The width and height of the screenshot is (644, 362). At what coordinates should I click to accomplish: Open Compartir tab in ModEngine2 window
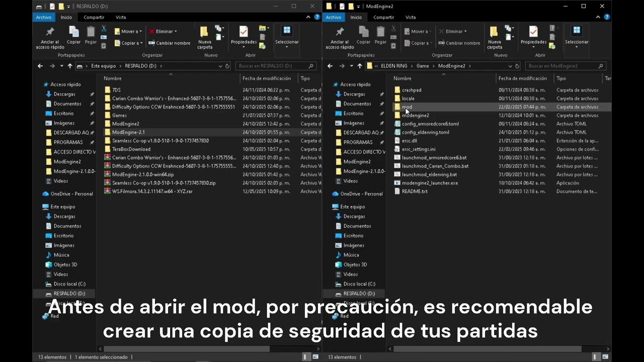click(x=384, y=17)
